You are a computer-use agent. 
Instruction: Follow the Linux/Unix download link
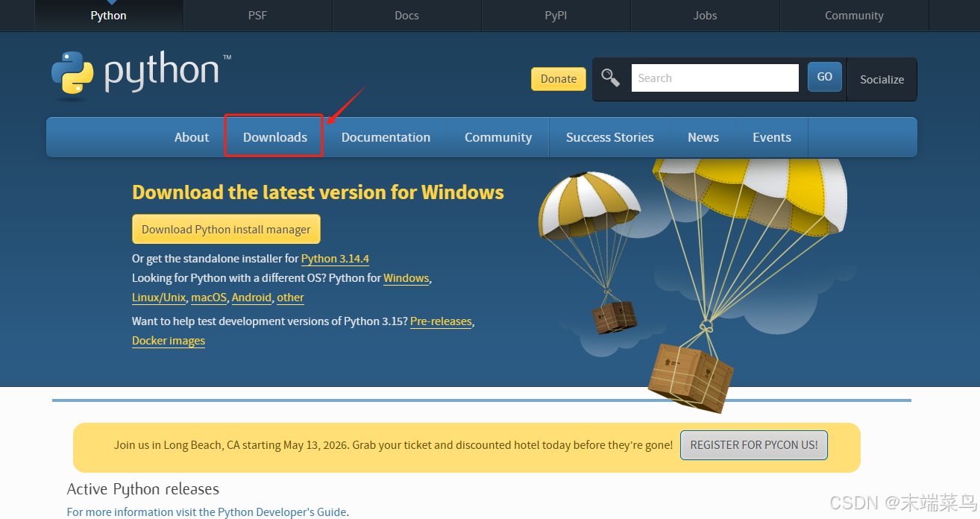point(159,298)
